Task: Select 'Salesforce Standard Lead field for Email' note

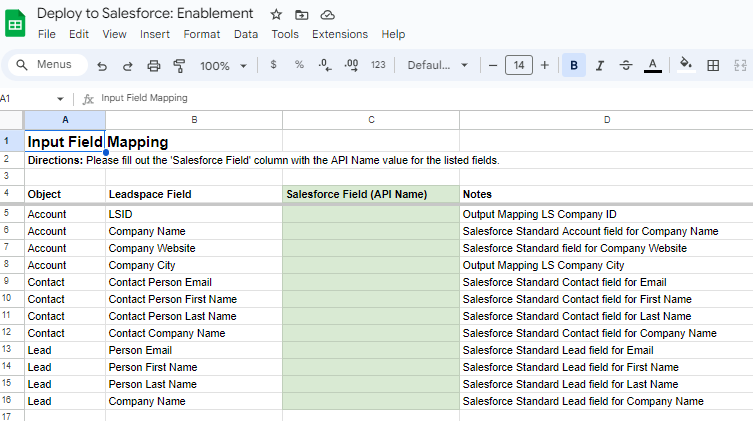Action: coord(607,350)
